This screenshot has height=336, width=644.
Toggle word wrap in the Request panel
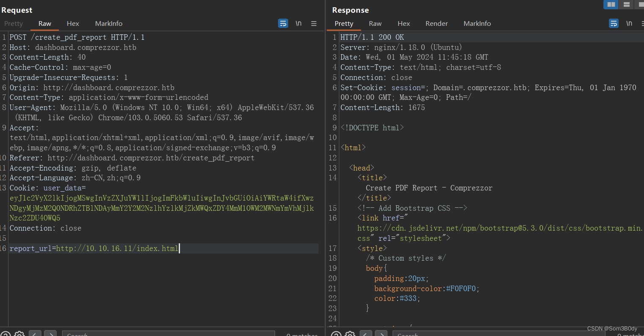(283, 23)
